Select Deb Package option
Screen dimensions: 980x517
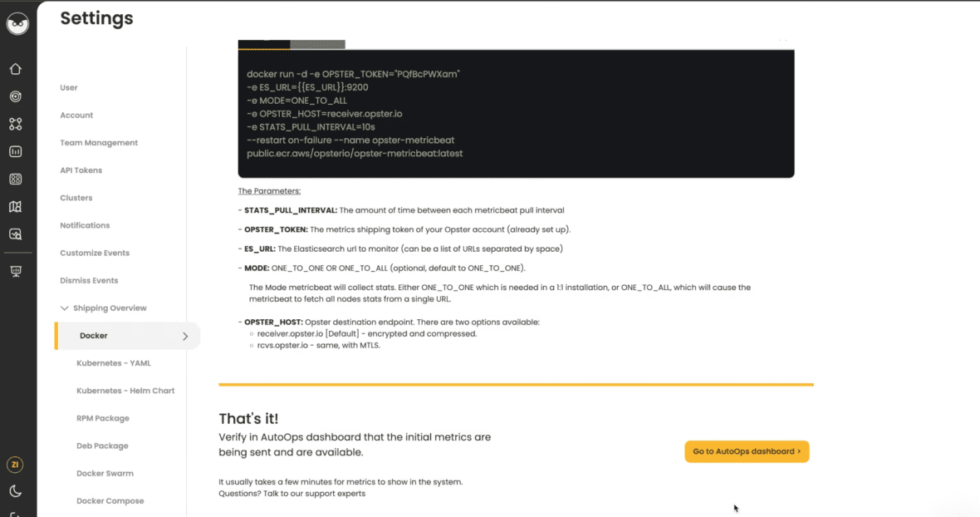pos(102,446)
